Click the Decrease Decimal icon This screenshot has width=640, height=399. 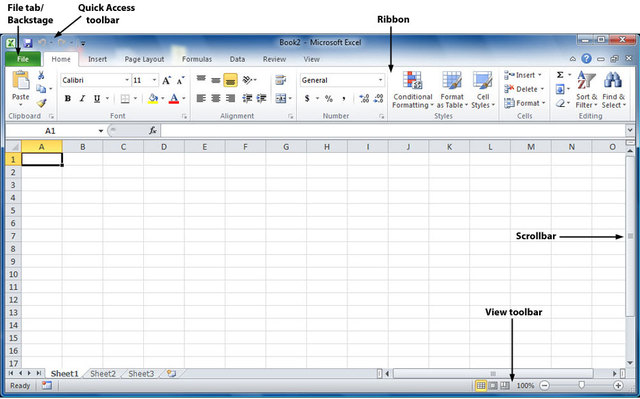tap(378, 98)
